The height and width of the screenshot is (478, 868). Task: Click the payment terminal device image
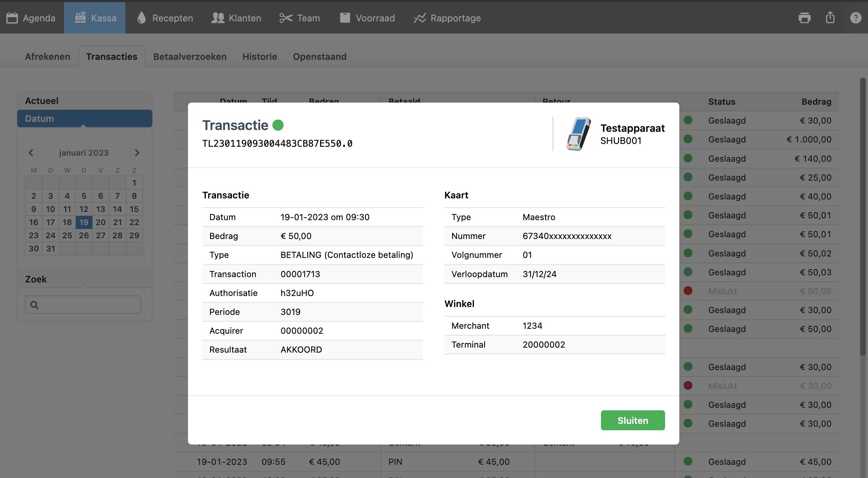point(578,134)
